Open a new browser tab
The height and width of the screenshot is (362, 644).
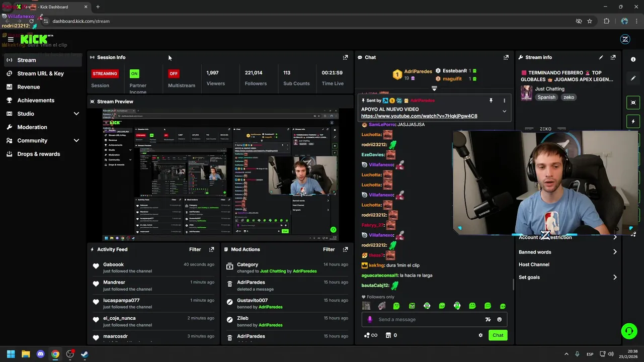(x=98, y=7)
